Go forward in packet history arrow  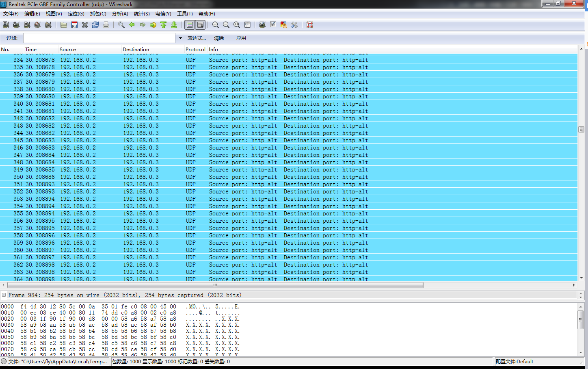pos(143,25)
